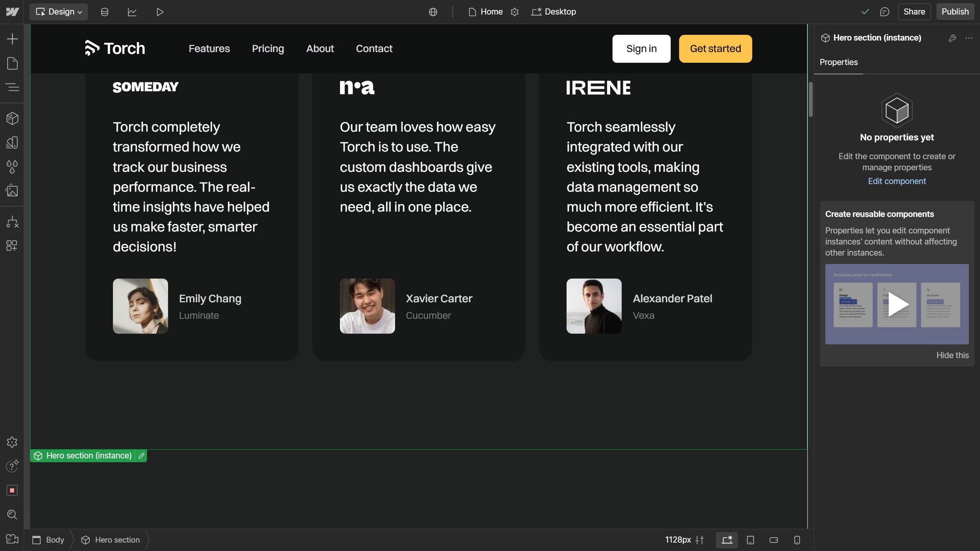Screen dimensions: 980x551
Task: Open the Design mode dropdown
Action: coord(59,12)
